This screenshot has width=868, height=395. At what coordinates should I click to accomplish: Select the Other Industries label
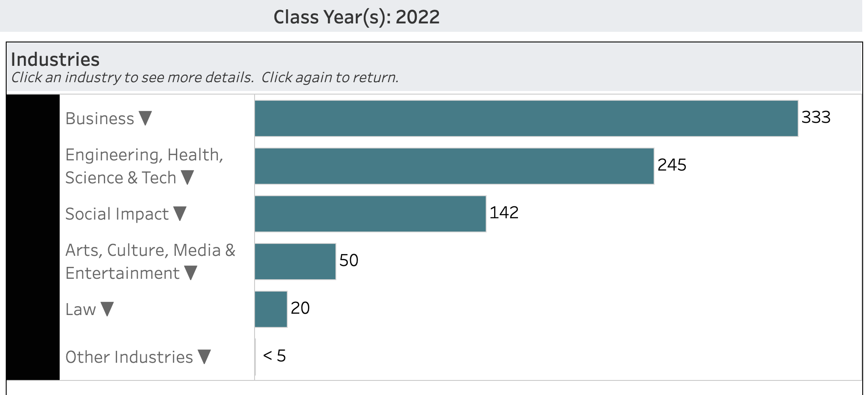(x=129, y=357)
